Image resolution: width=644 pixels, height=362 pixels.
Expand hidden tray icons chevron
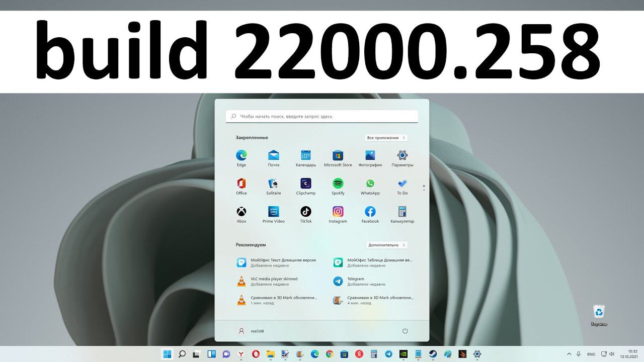tap(569, 354)
